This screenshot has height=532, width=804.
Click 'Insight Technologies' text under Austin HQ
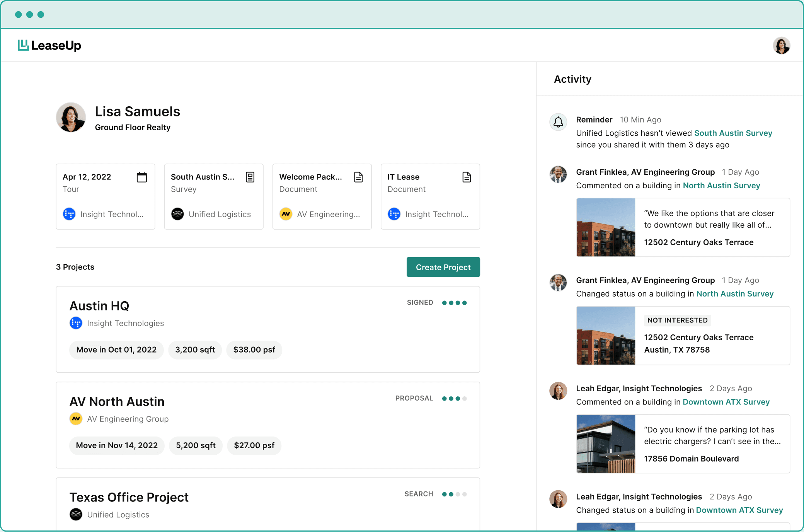click(125, 323)
